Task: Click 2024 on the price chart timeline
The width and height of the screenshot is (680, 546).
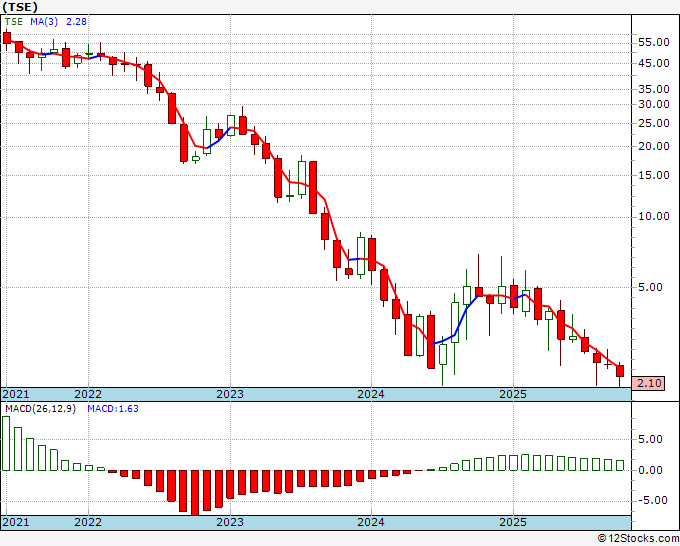Action: 371,394
